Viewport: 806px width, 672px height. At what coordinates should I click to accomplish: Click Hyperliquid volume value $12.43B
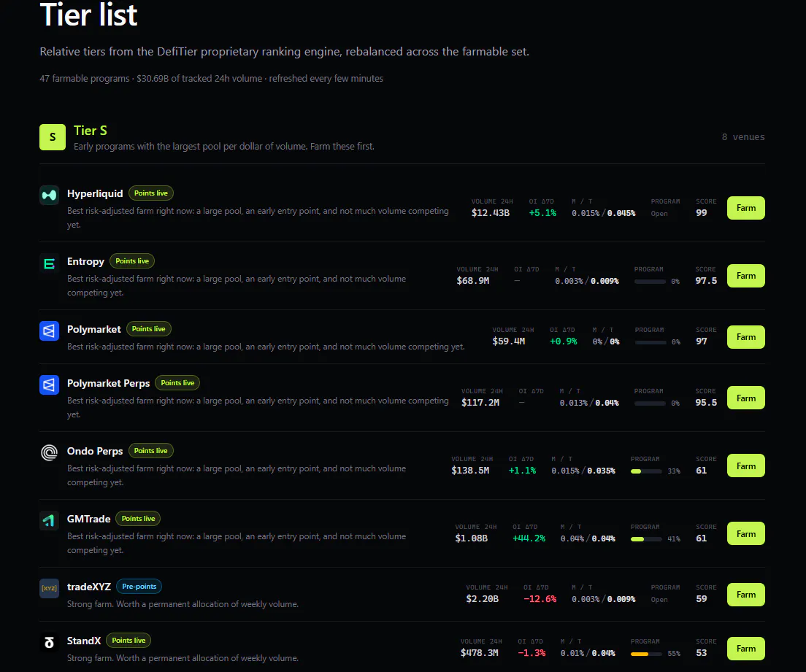coord(491,213)
